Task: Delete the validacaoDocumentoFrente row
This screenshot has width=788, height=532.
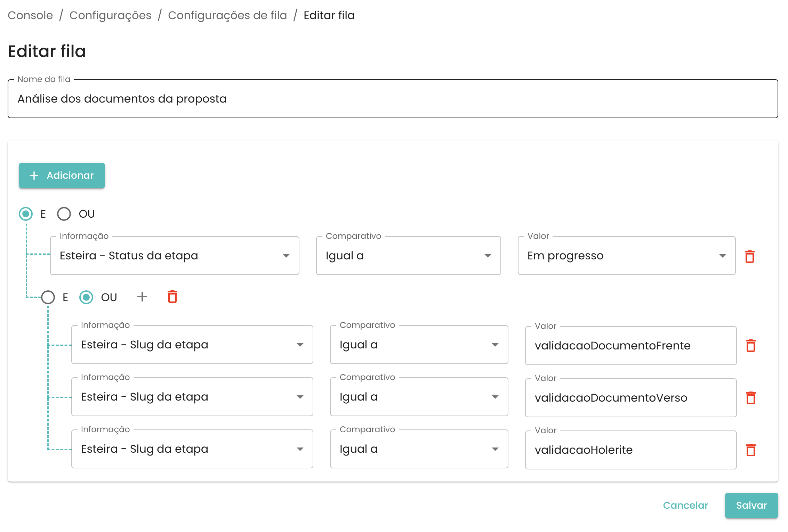Action: 750,346
